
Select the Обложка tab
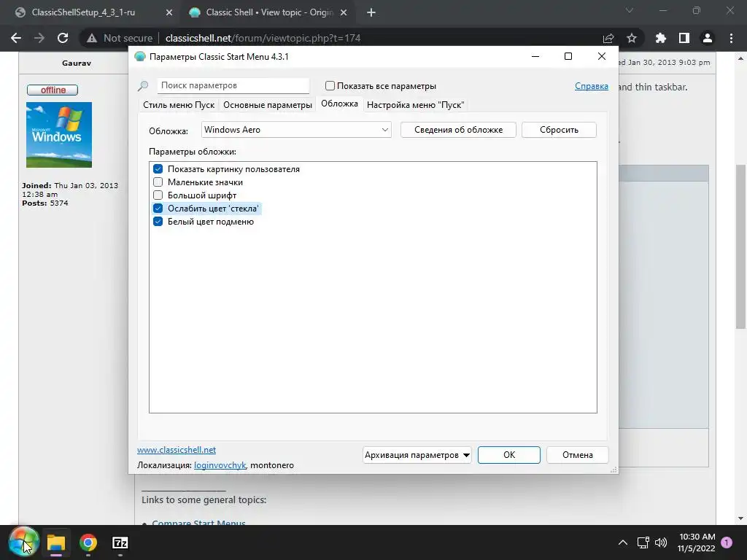point(339,104)
